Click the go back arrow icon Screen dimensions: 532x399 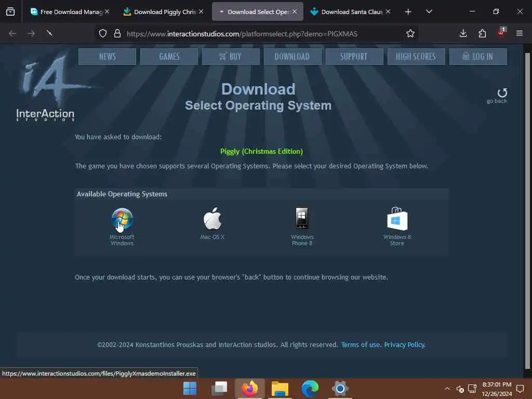tap(502, 92)
